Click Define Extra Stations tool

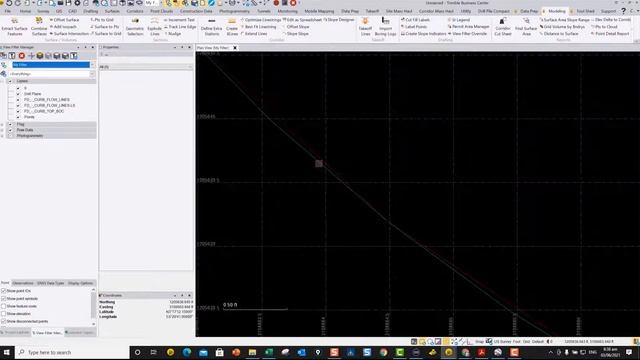pos(211,27)
